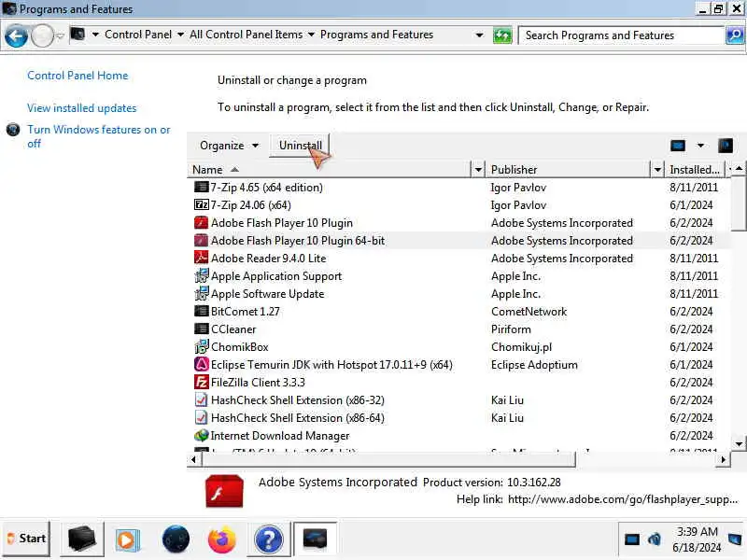
Task: Click vertical scrollbar down arrow
Action: point(739,444)
